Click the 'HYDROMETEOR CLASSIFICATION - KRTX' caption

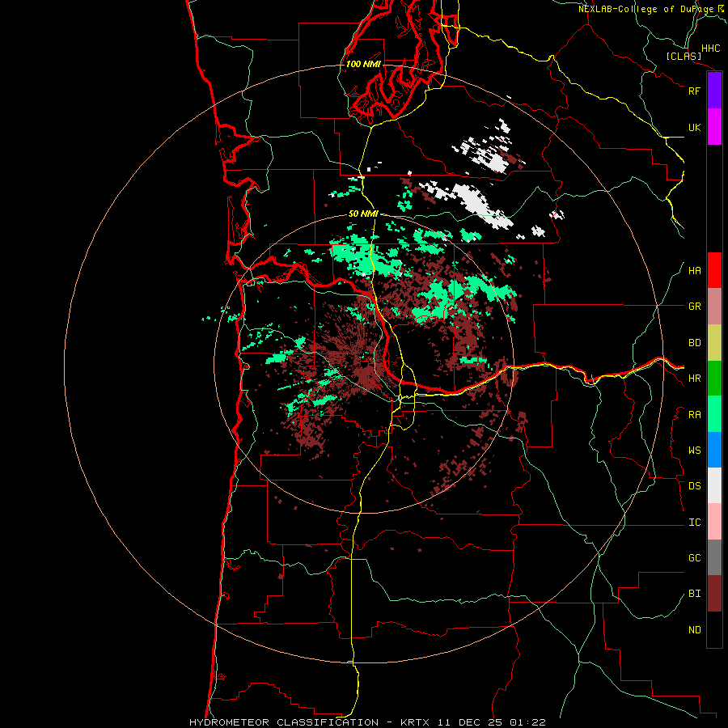[310, 722]
